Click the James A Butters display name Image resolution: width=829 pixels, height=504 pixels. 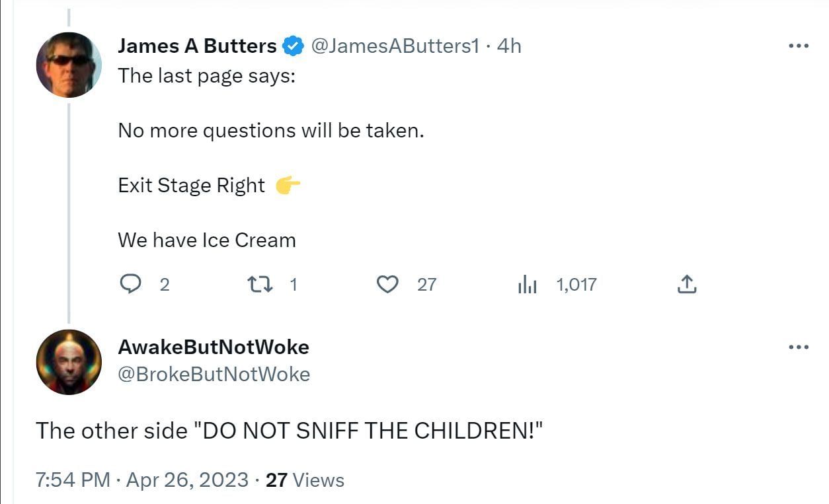(x=197, y=46)
